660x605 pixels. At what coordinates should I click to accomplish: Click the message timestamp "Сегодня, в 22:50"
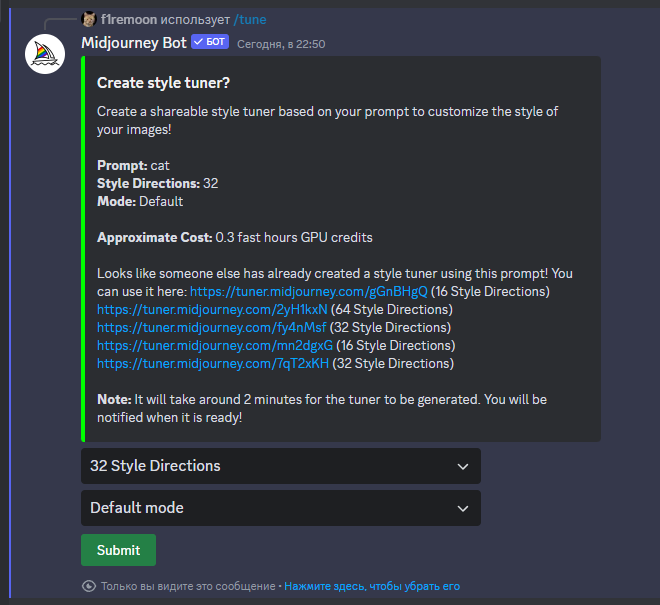tap(281, 44)
